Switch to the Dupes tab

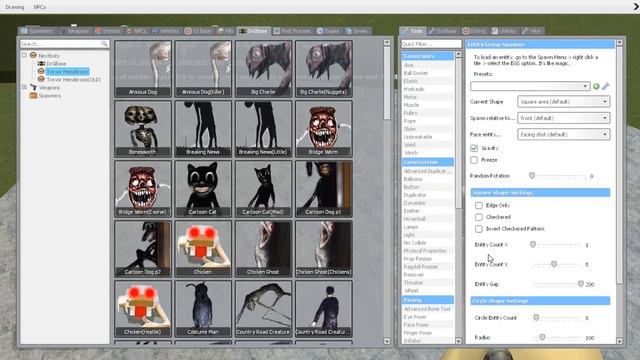tap(328, 31)
